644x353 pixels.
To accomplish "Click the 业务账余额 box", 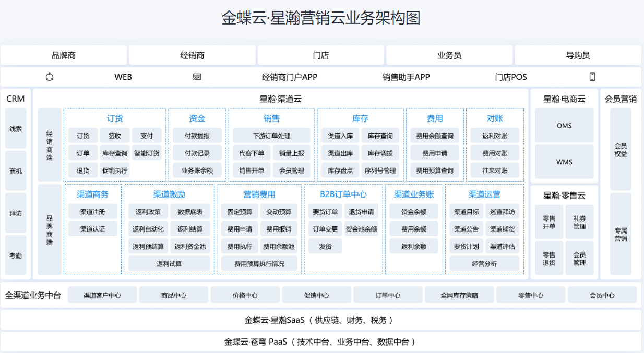I will coord(197,170).
